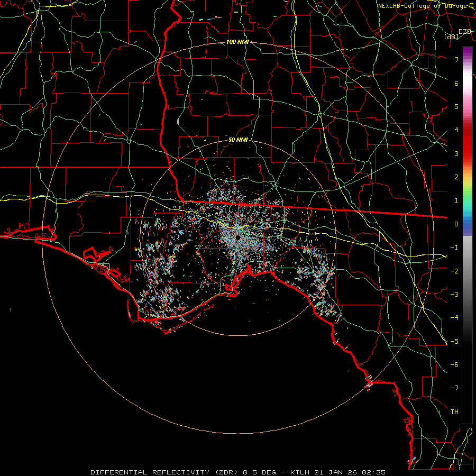Click the "-1" value on the color scale
The width and height of the screenshot is (476, 476).
454,248
